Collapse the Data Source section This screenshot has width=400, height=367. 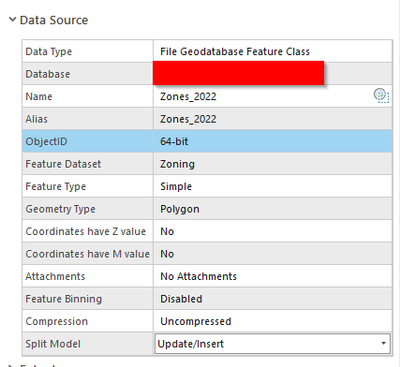[12, 19]
